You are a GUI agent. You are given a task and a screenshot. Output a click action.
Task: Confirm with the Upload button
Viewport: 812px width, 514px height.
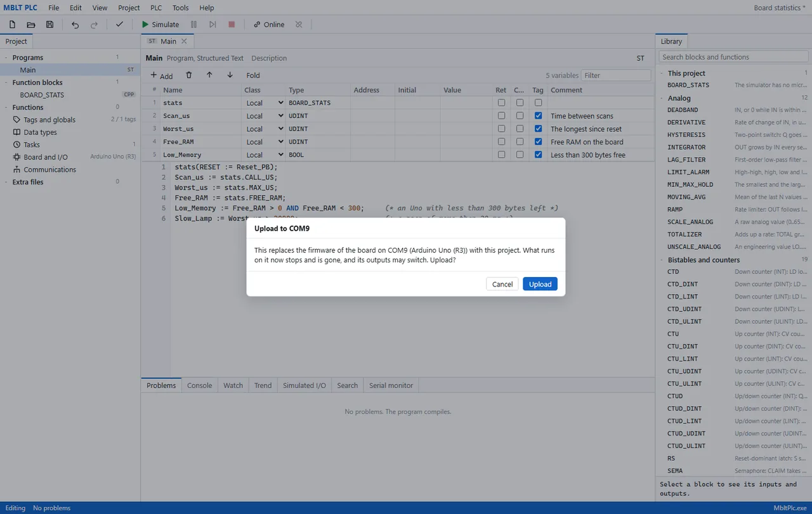click(540, 284)
